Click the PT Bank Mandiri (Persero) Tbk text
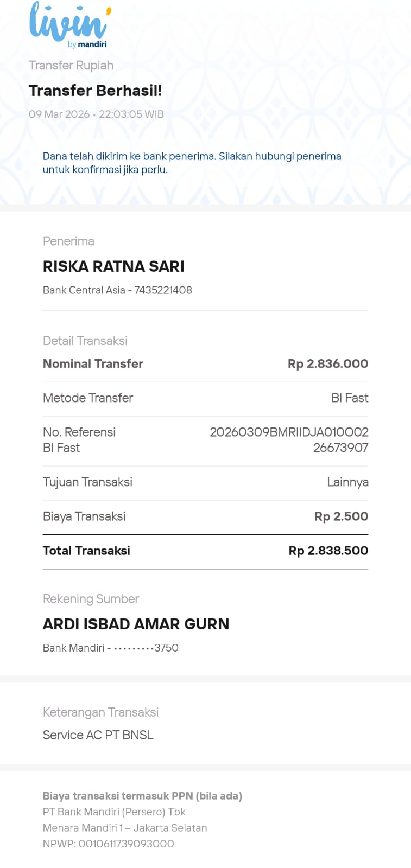The width and height of the screenshot is (411, 868). click(114, 812)
